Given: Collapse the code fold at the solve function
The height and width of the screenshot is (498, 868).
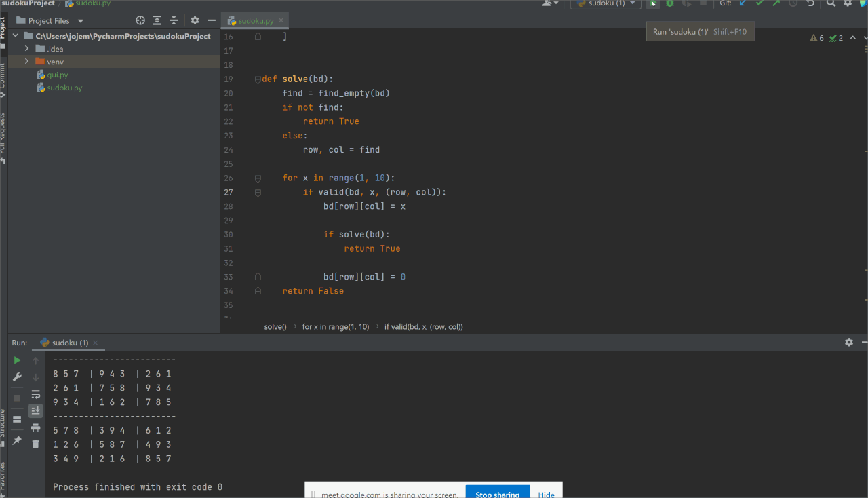Looking at the screenshot, I should [x=258, y=79].
